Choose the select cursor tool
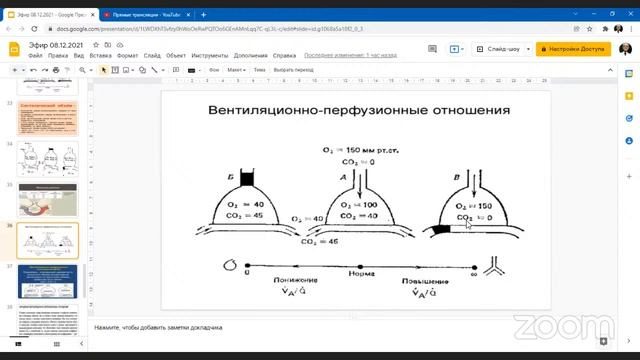The image size is (640, 360). pyautogui.click(x=104, y=70)
